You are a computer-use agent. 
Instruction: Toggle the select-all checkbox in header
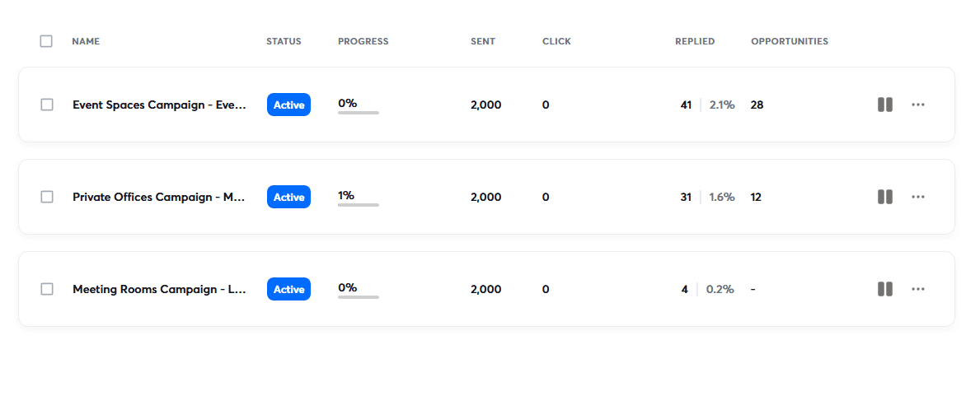click(46, 41)
